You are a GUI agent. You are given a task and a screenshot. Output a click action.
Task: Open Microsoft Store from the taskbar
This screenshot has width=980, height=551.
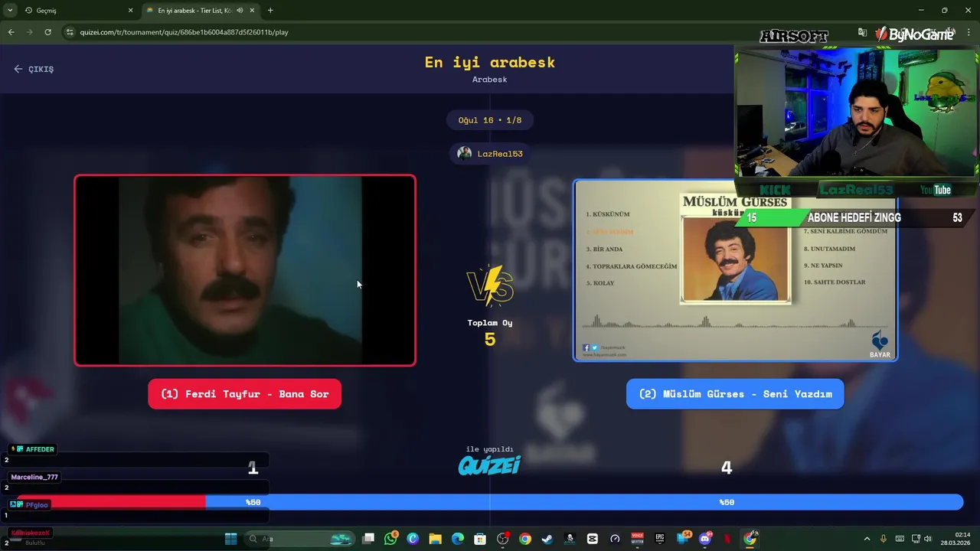click(480, 539)
